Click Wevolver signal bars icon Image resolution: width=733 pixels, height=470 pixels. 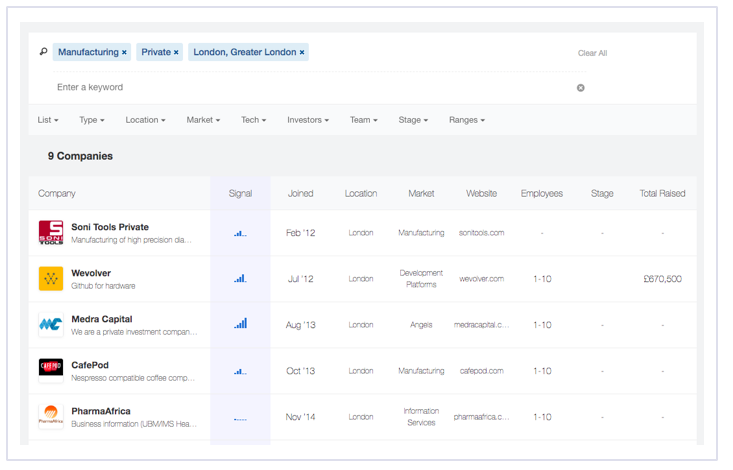(240, 279)
